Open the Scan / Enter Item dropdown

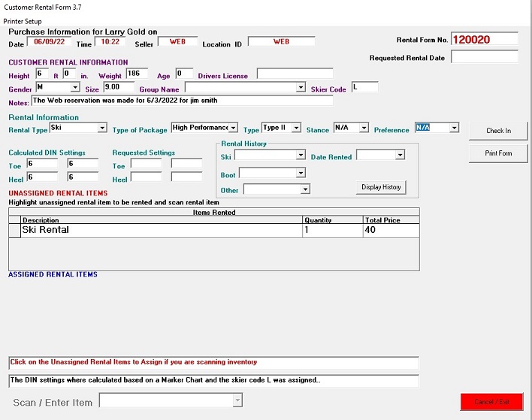[x=237, y=401]
